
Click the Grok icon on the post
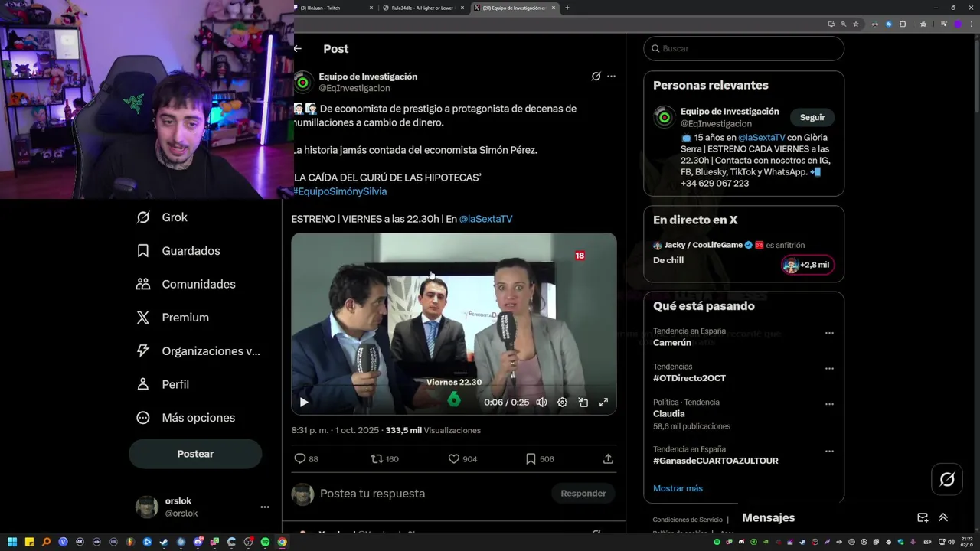coord(596,77)
